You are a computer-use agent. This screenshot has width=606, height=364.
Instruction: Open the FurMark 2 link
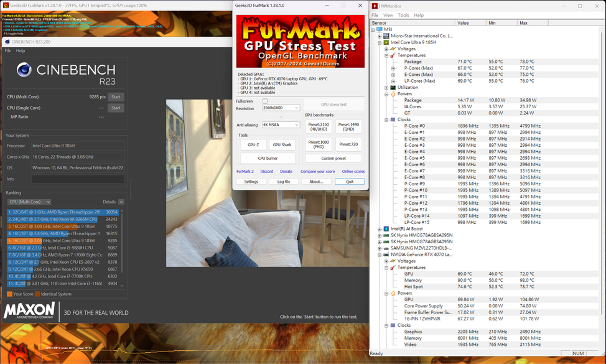tap(245, 172)
